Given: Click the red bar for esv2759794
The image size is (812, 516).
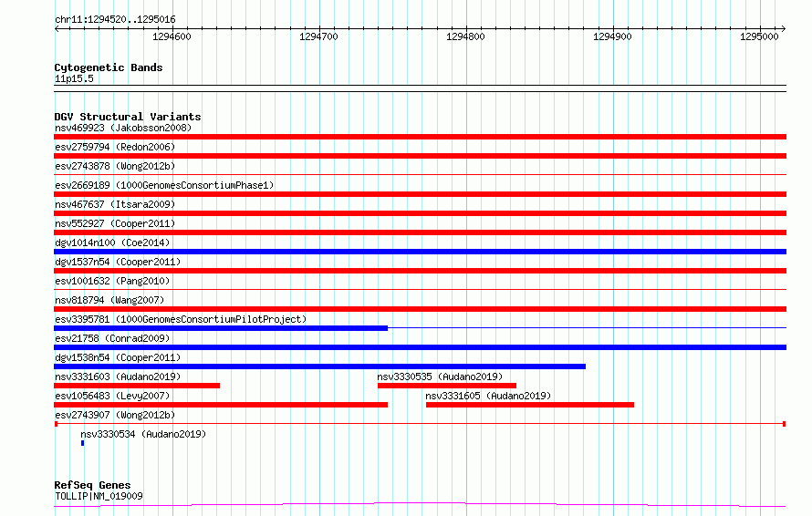Looking at the screenshot, I should 420,156.
